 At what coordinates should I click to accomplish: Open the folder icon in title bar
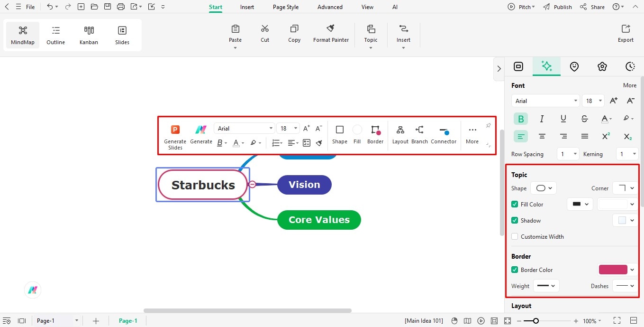click(94, 7)
